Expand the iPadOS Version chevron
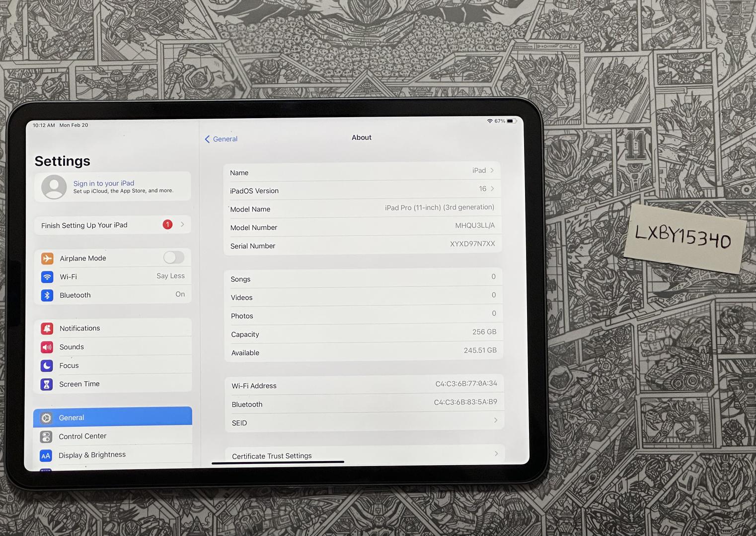The width and height of the screenshot is (756, 536). (x=492, y=189)
